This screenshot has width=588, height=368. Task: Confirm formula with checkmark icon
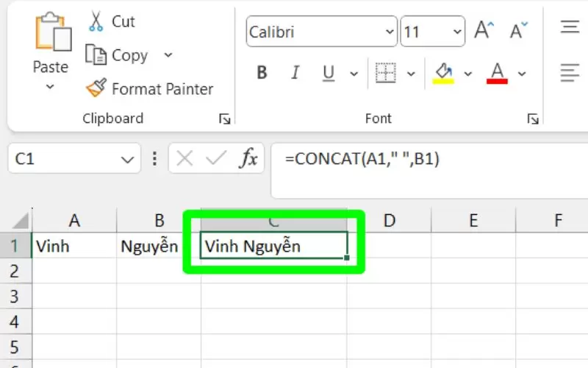(216, 158)
